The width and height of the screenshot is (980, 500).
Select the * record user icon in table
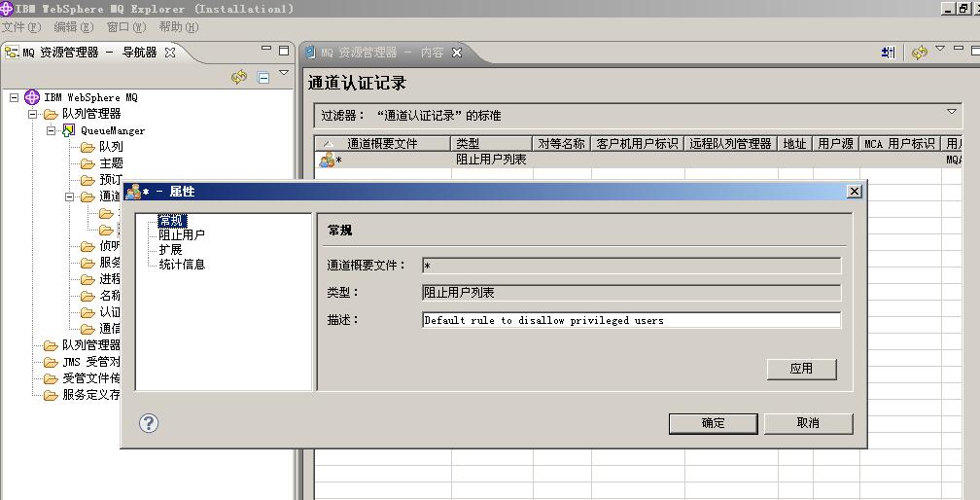[327, 160]
